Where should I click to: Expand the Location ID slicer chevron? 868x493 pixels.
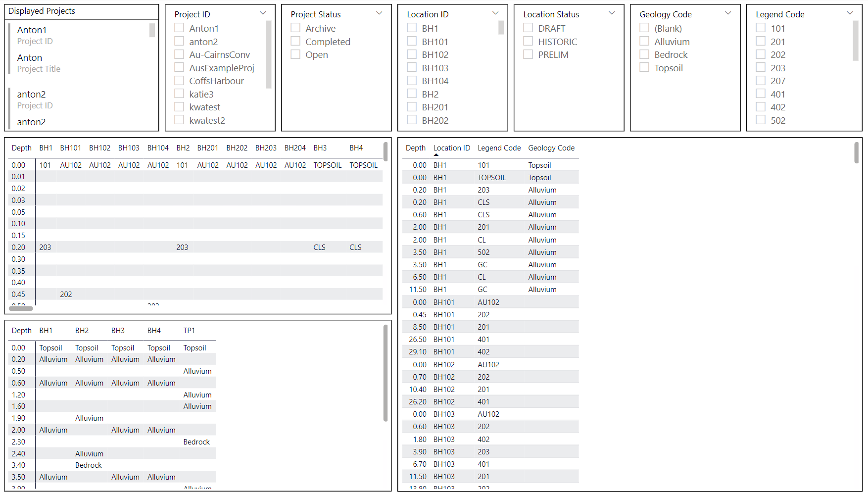pyautogui.click(x=495, y=13)
